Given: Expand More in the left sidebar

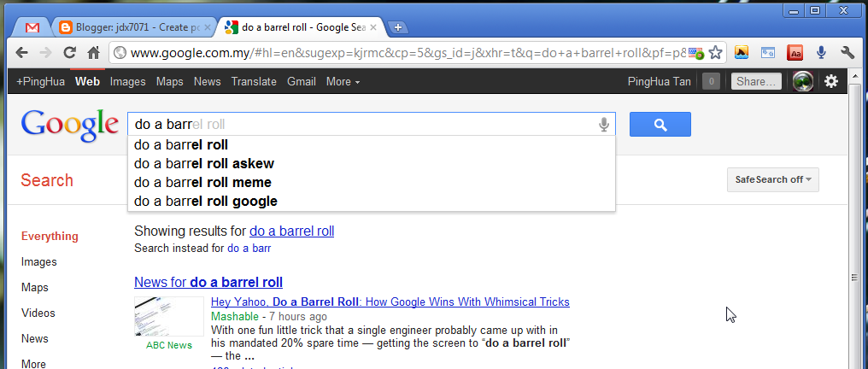Looking at the screenshot, I should [34, 364].
